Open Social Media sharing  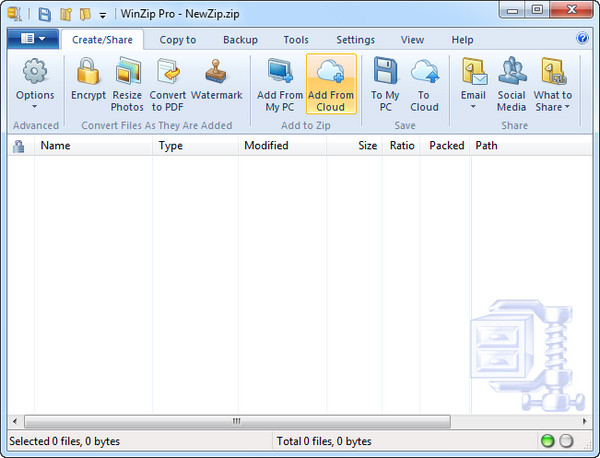[x=511, y=73]
